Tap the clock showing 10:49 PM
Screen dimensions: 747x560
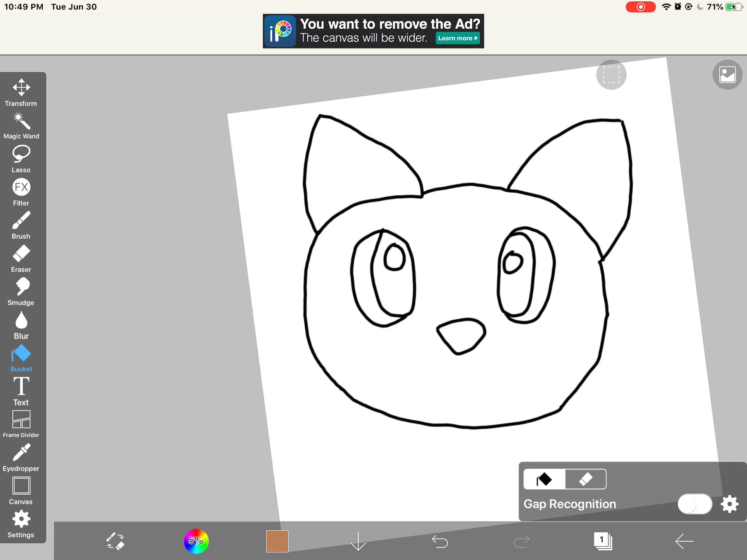tap(24, 7)
